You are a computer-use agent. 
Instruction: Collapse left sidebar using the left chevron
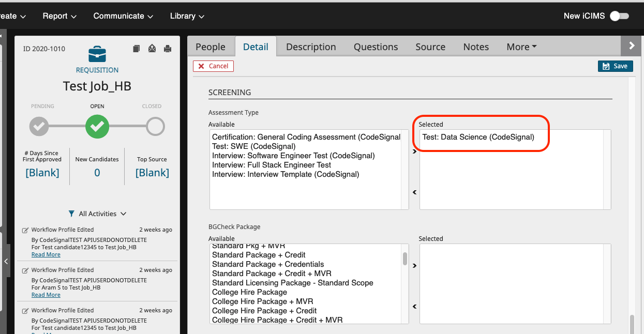coord(6,262)
